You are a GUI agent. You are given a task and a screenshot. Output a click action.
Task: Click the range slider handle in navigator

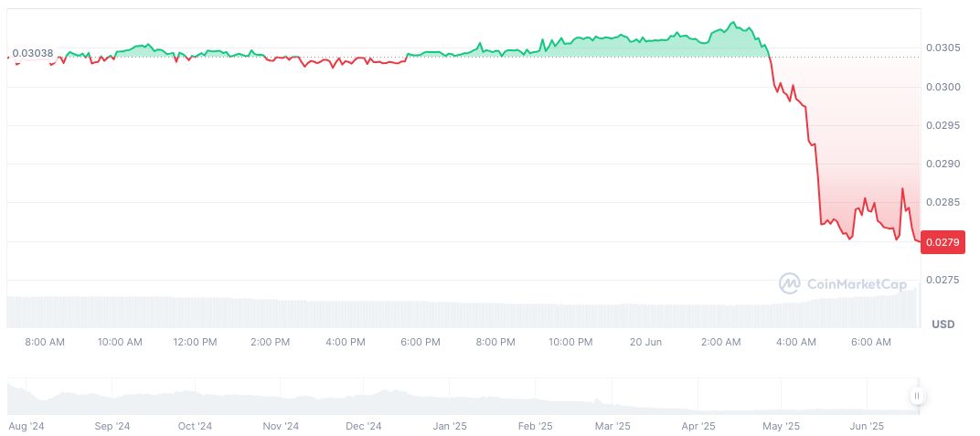pyautogui.click(x=916, y=396)
